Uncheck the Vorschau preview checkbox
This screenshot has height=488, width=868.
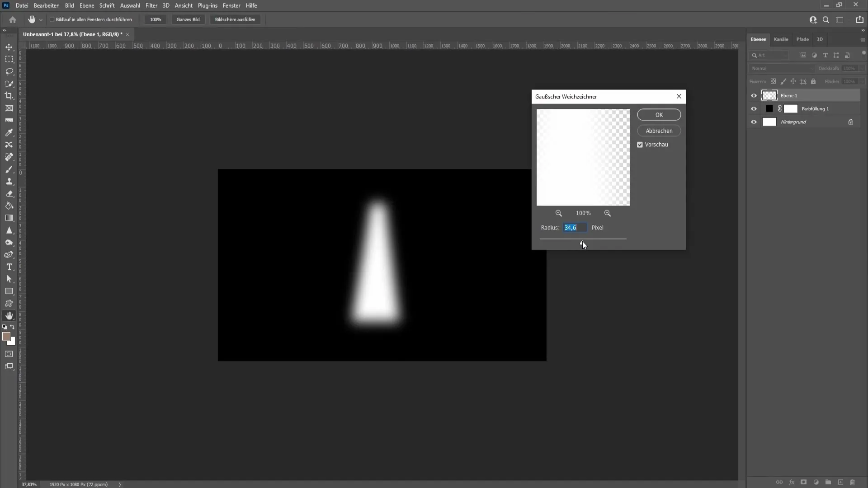pyautogui.click(x=640, y=145)
